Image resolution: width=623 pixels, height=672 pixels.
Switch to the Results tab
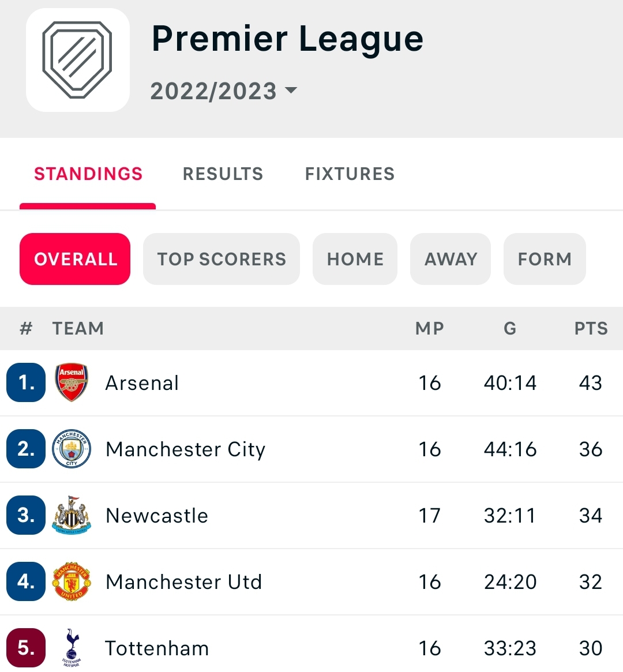click(x=223, y=174)
